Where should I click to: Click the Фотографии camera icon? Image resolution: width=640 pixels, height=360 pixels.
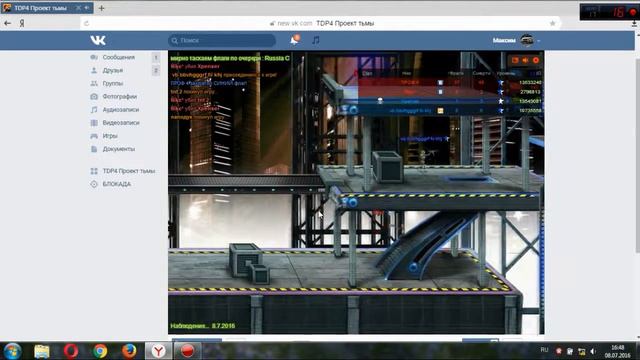coord(94,96)
